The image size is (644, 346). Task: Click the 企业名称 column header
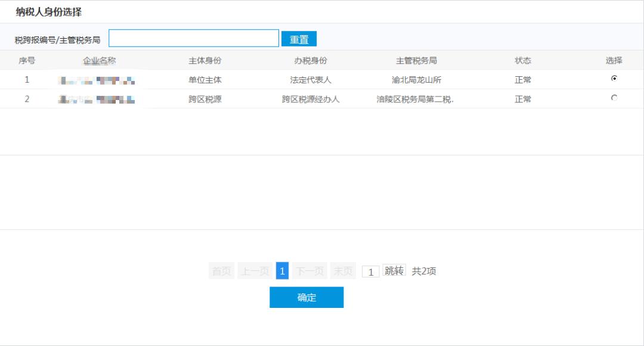point(99,61)
